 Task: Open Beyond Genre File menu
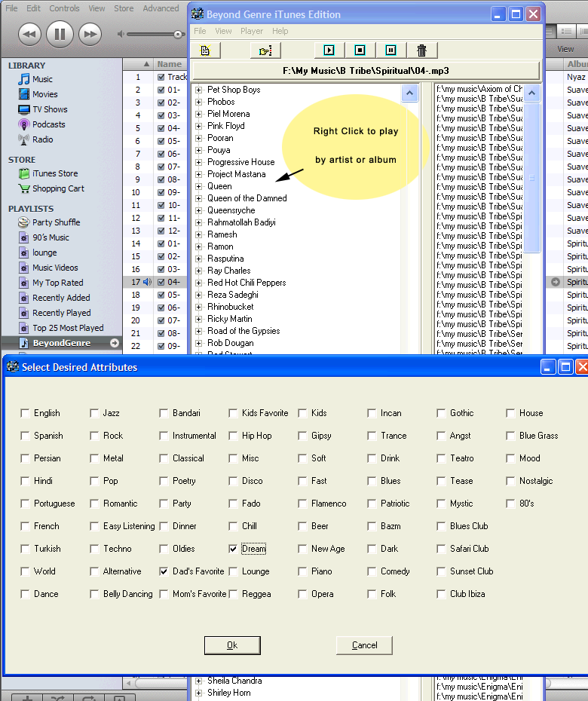pos(200,31)
